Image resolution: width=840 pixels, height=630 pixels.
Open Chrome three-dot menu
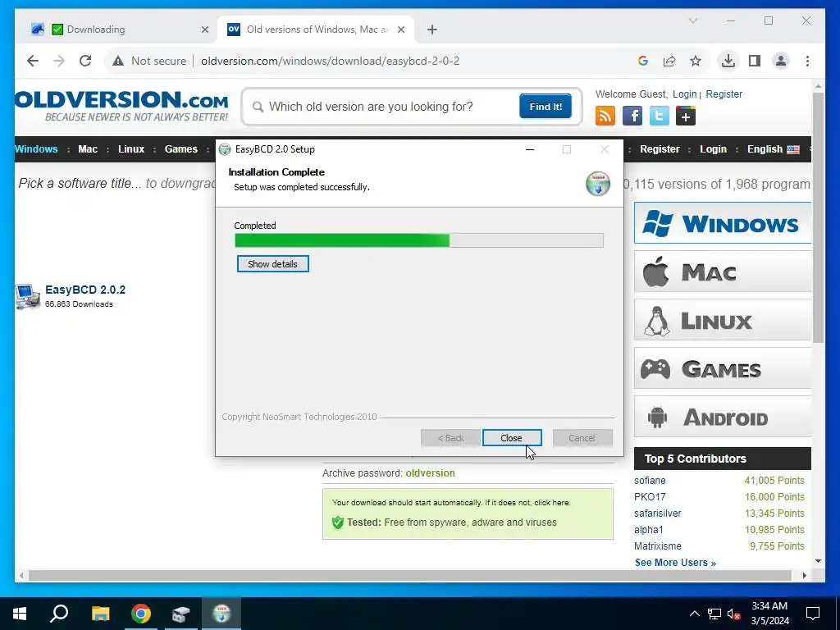807,61
